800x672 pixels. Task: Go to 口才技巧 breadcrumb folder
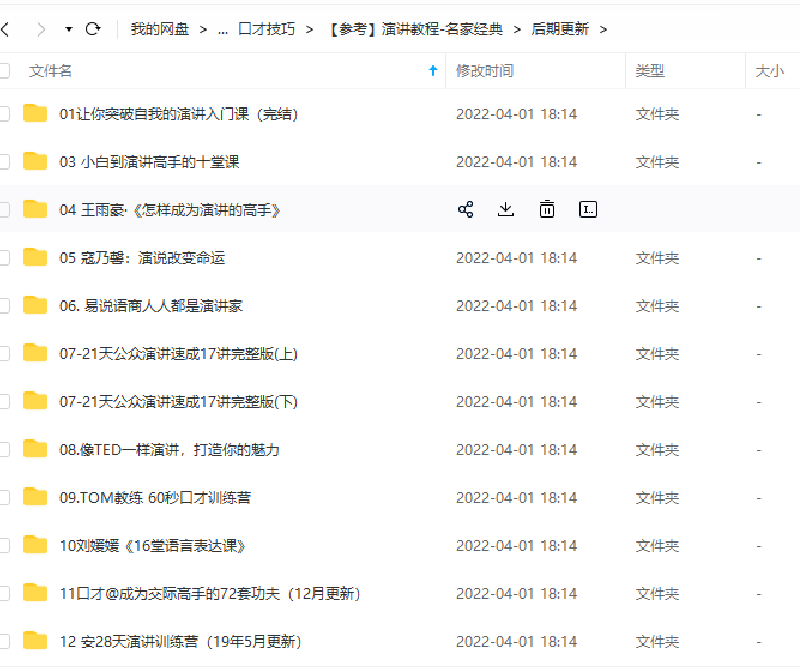(x=267, y=29)
